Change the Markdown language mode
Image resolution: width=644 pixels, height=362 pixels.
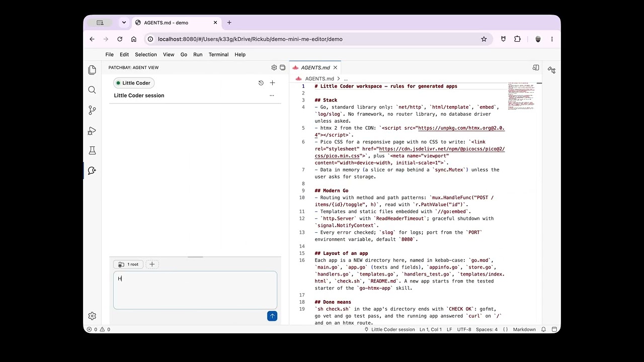coord(524,329)
